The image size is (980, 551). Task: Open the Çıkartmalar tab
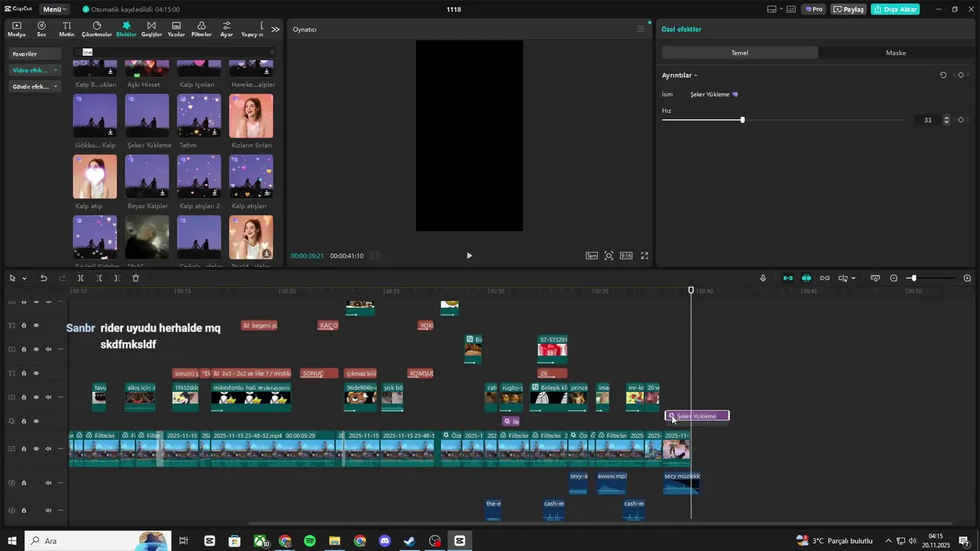[96, 29]
